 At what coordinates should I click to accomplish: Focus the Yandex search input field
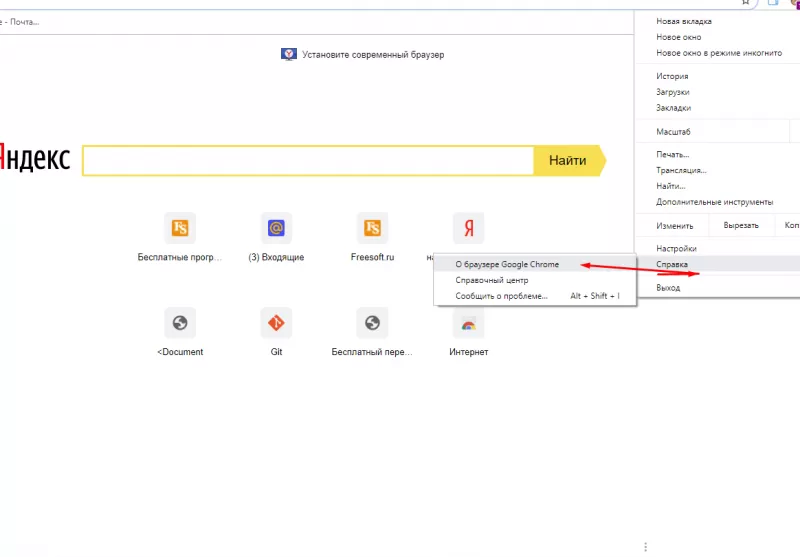(308, 161)
